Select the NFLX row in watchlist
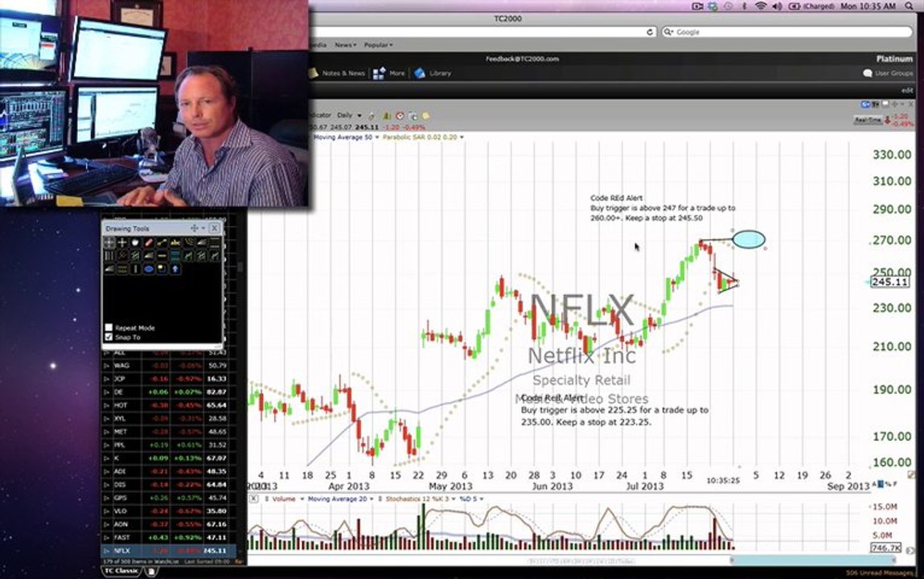Screen dimensions: 924x579 coord(169,551)
